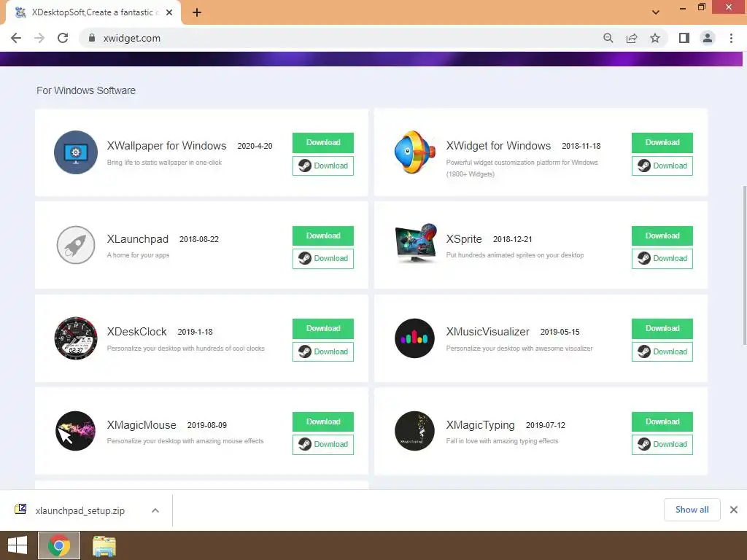Click the XWidget for Windows fish icon
Viewport: 747px width, 560px height.
pyautogui.click(x=415, y=152)
